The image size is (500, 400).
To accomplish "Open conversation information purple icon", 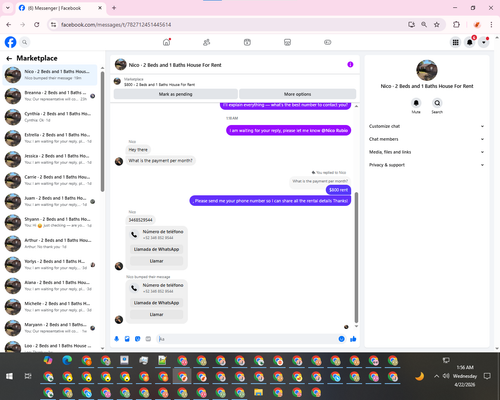I will 350,65.
